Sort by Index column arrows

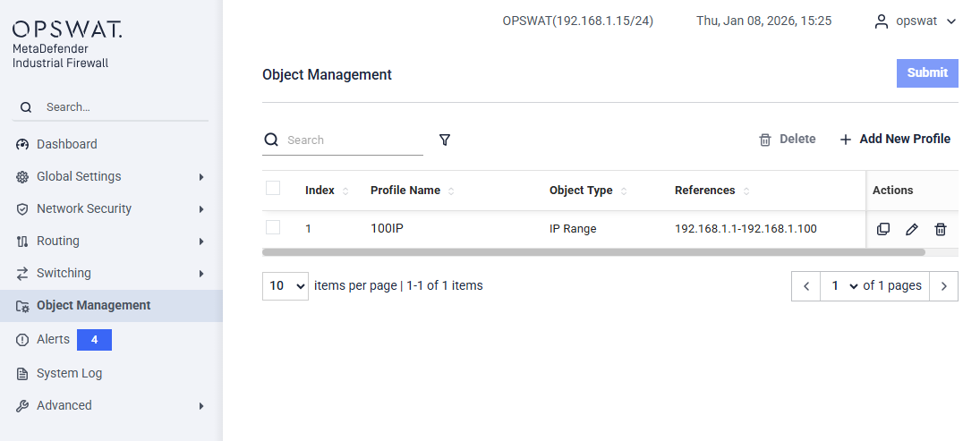click(345, 191)
